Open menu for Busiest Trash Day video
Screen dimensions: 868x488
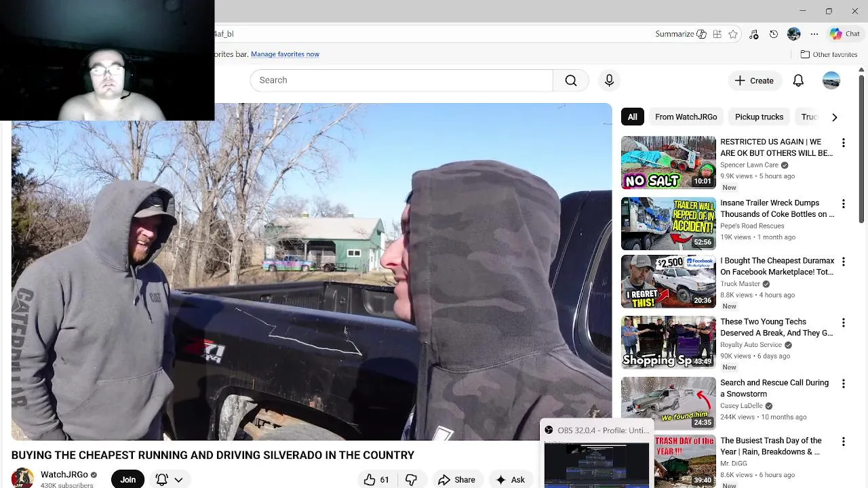point(843,441)
